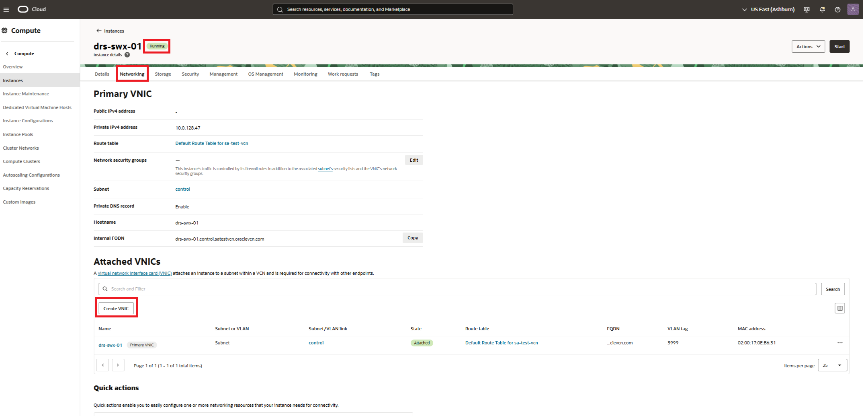
Task: Open the help question mark icon
Action: [x=837, y=9]
